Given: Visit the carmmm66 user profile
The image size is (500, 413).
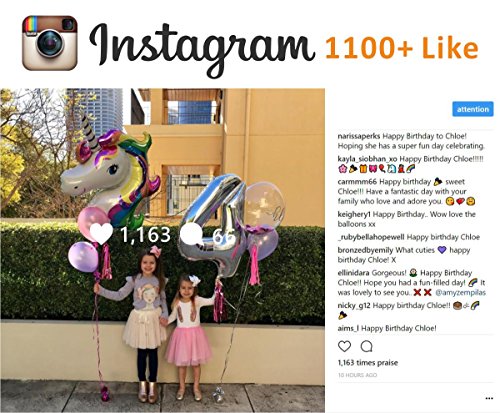Looking at the screenshot, I should click(357, 182).
